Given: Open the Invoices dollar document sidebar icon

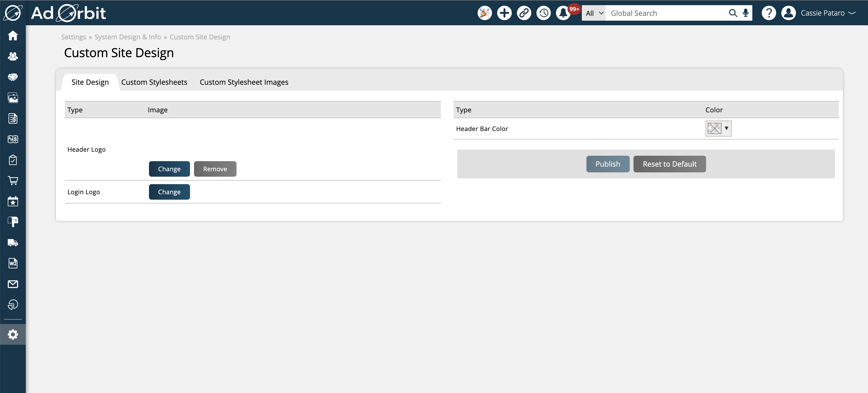Looking at the screenshot, I should pyautogui.click(x=13, y=118).
